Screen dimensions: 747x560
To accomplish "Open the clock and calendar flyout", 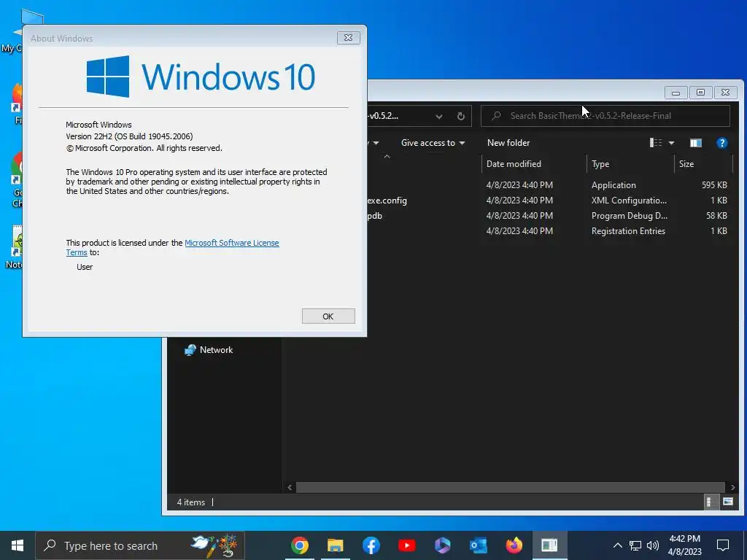I will [x=684, y=545].
